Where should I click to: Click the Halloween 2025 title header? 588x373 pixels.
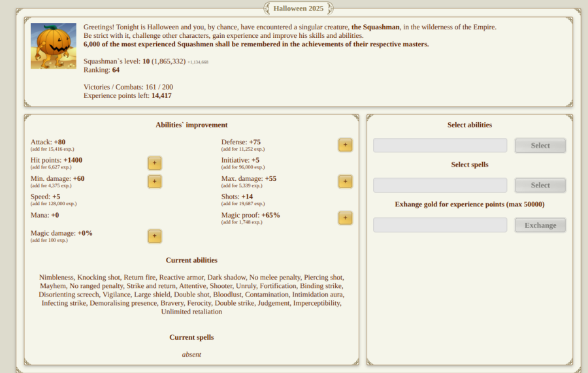point(298,8)
